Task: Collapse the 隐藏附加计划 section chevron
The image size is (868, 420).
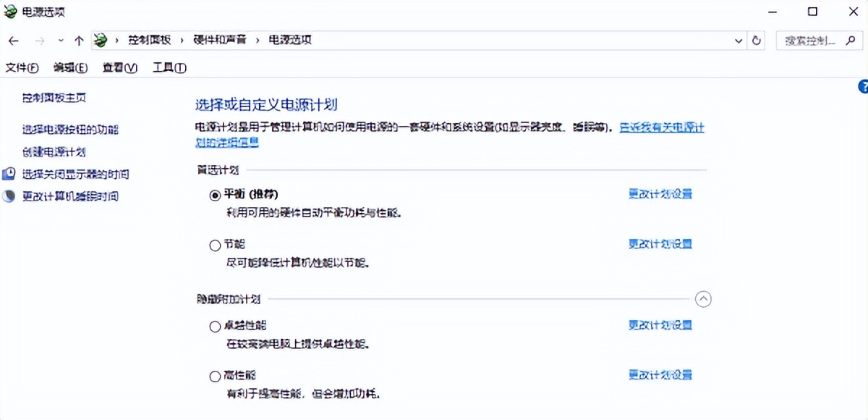Action: click(703, 298)
